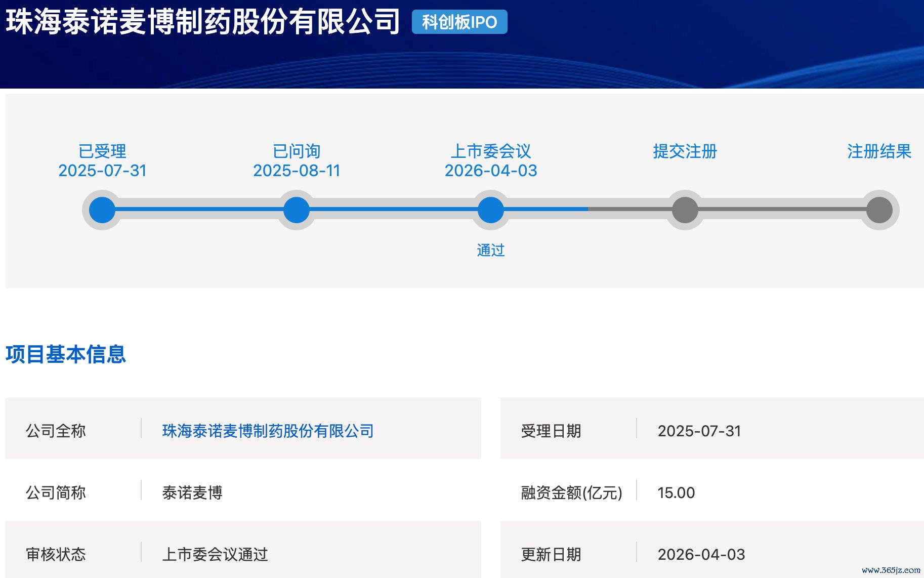924x578 pixels.
Task: Click the 已问询 stage label
Action: [297, 151]
